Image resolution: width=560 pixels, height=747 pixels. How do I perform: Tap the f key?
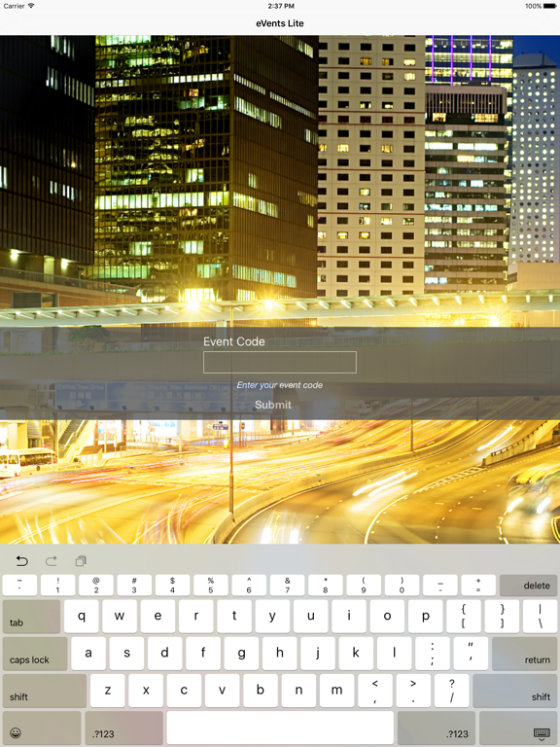pyautogui.click(x=203, y=654)
